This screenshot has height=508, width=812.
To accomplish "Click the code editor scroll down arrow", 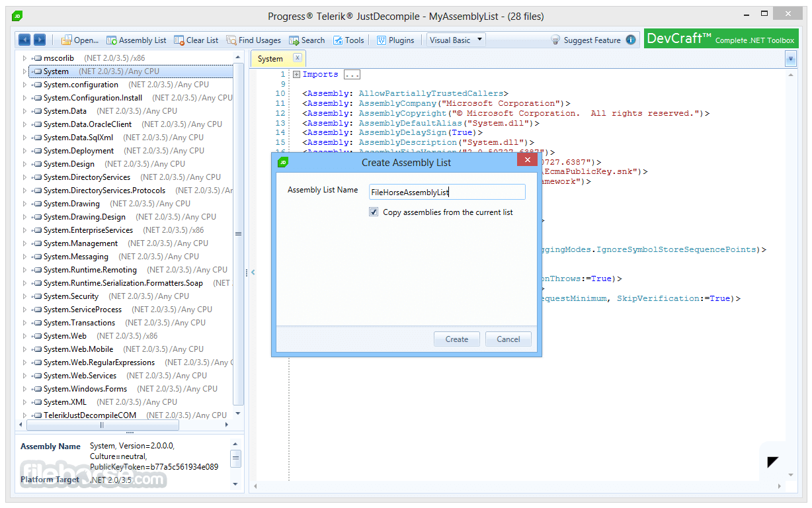I will click(x=791, y=474).
